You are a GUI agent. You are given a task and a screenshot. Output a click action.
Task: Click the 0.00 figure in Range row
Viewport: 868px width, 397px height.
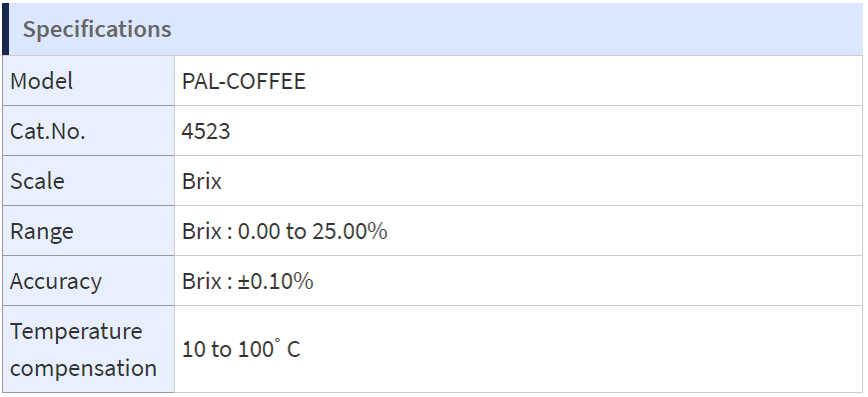(259, 231)
